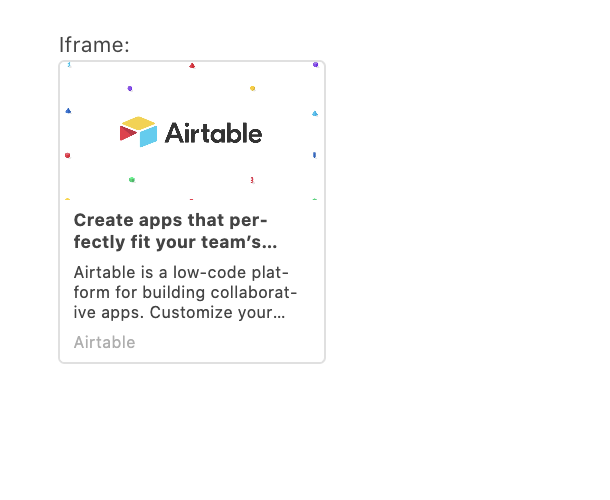The width and height of the screenshot is (610, 500).
Task: Click the "Iframe:" label text
Action: [94, 45]
